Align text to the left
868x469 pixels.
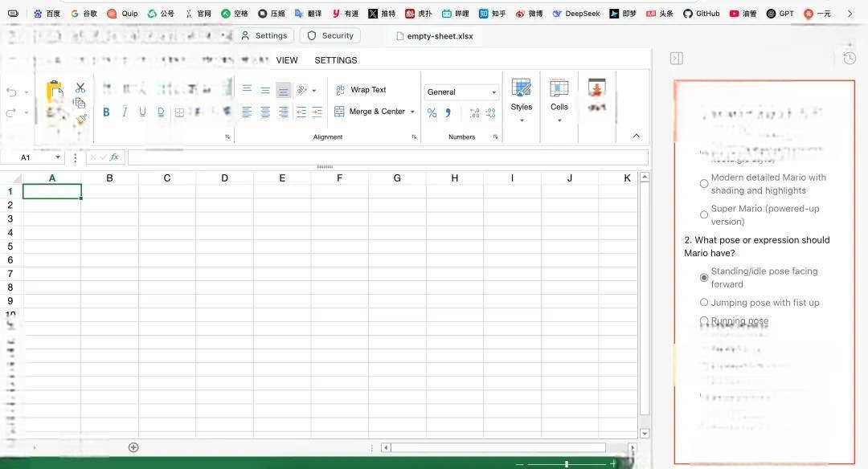coord(247,112)
